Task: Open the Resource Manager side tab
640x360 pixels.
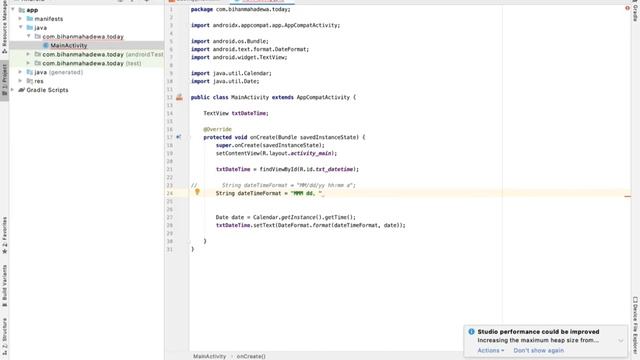Action: point(4,27)
